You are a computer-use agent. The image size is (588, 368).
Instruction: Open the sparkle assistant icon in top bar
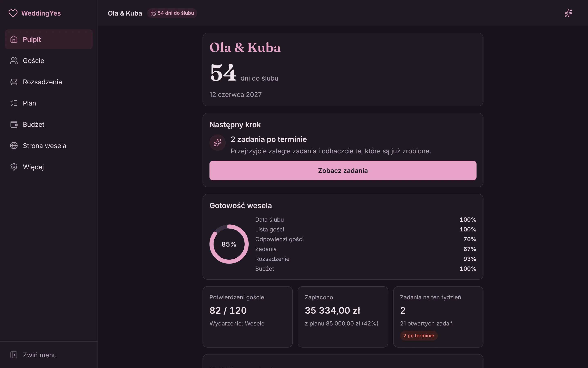click(x=568, y=13)
